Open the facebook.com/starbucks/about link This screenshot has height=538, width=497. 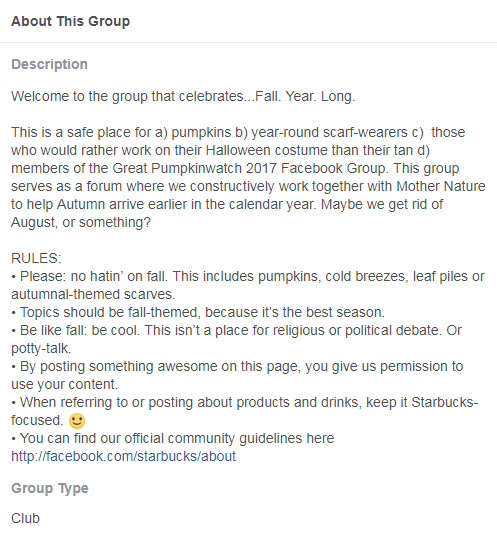[x=123, y=456]
